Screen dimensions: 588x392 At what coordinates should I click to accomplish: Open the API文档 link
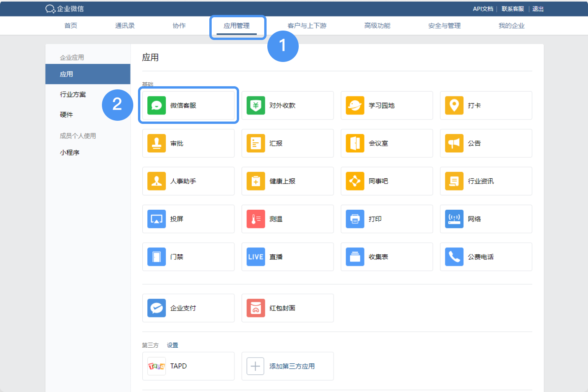pos(483,9)
